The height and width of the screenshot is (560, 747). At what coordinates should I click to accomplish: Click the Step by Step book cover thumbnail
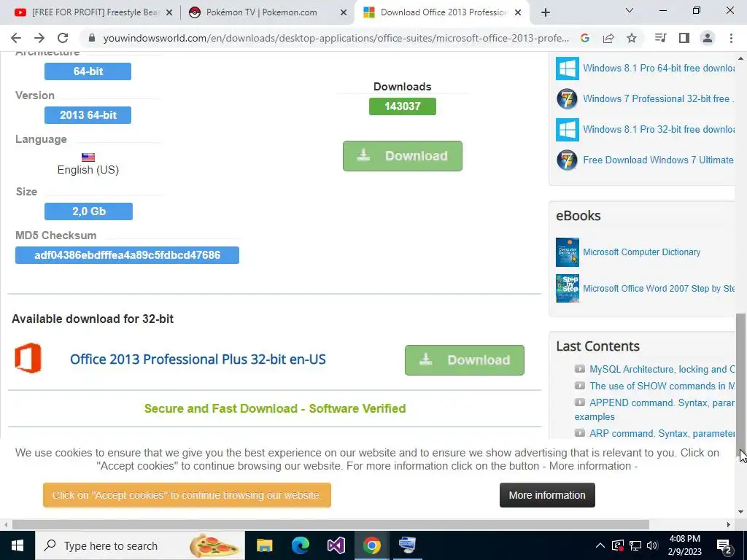568,288
